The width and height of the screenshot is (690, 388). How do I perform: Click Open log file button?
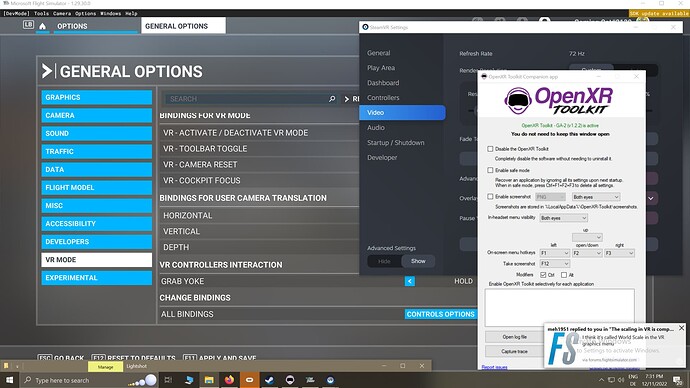tap(514, 337)
